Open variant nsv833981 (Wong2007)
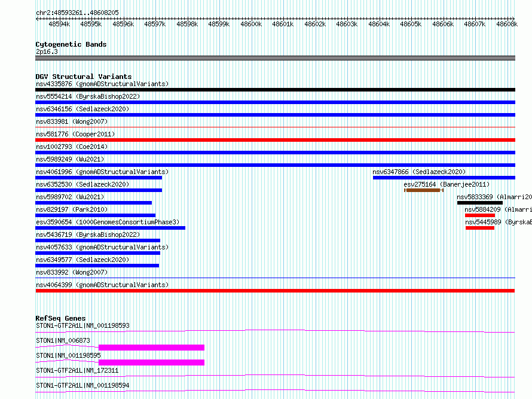Viewport: 532px width, 399px height. point(72,121)
